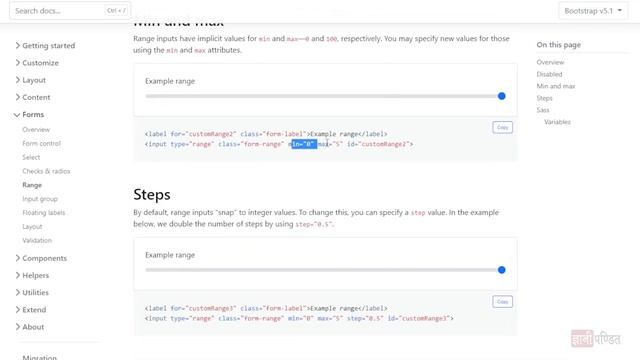Viewport: 640px width, 360px height.
Task: Click the Steps slider track
Action: click(x=325, y=270)
